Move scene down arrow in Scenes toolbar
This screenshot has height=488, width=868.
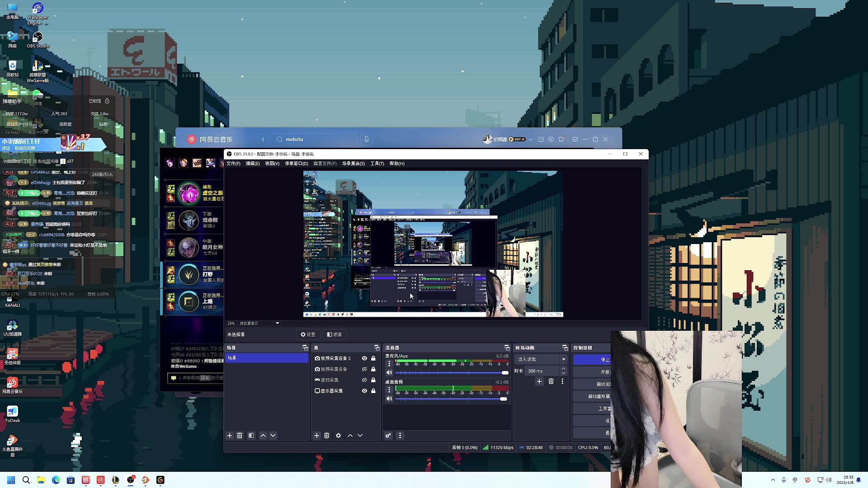coord(273,436)
